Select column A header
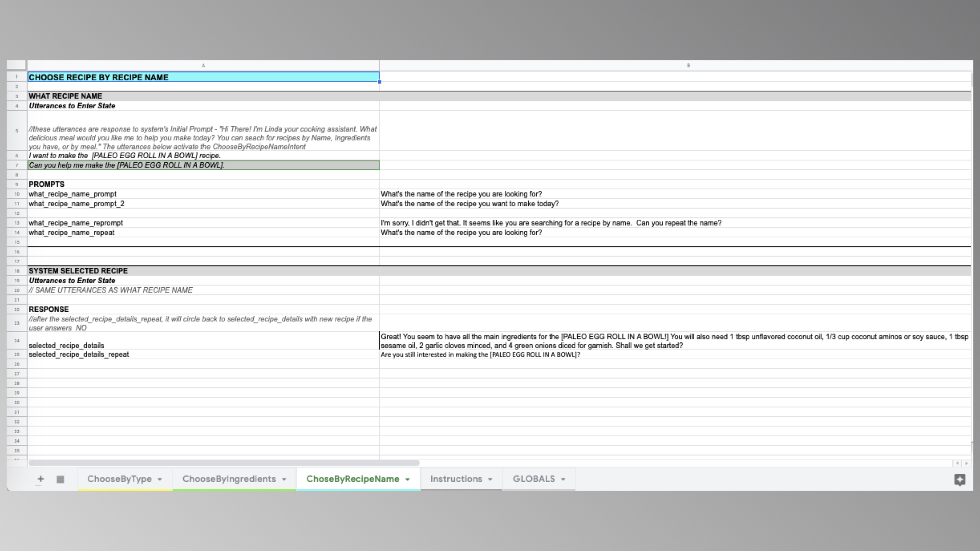The image size is (980, 551). [x=203, y=65]
